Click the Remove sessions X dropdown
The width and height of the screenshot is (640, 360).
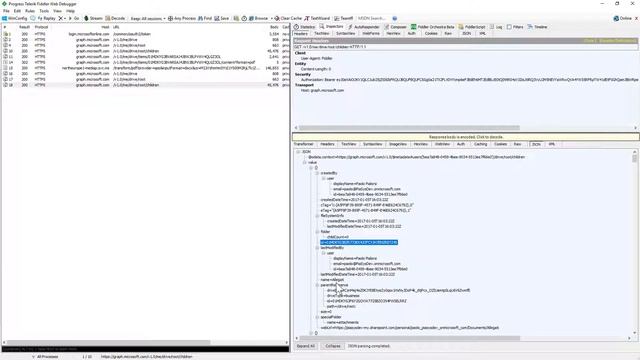pyautogui.click(x=62, y=18)
